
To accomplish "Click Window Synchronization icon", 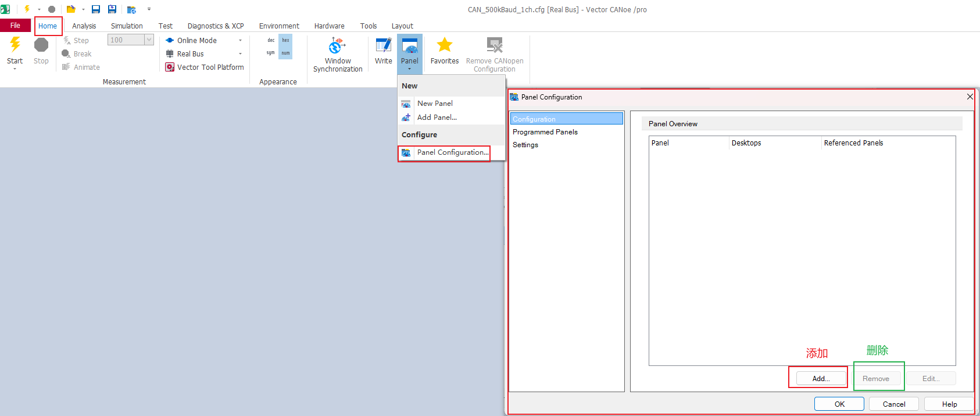I will [337, 45].
